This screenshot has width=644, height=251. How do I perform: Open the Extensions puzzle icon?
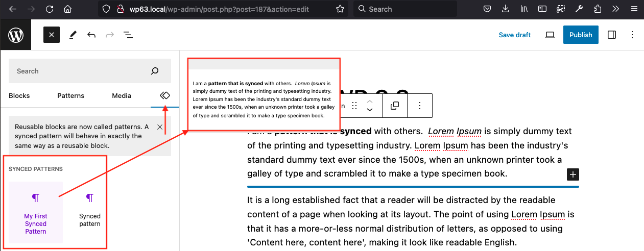(598, 9)
